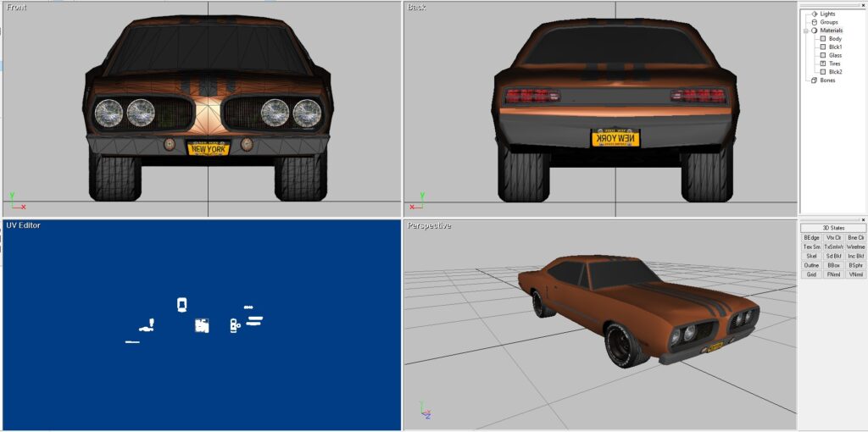The width and height of the screenshot is (868, 432).
Task: Click the axis gizmo in Front viewport
Action: [17, 202]
